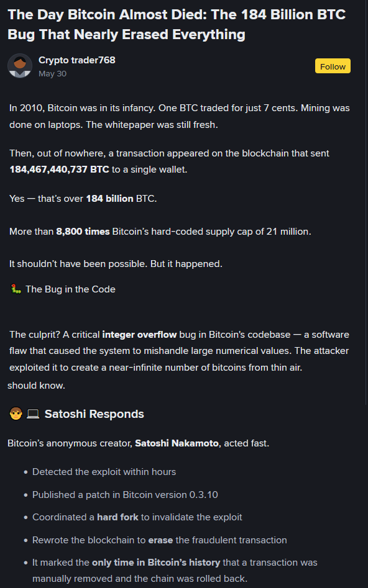Click the bold Satoshi Nakamoto name
This screenshot has height=588, width=368.
177,443
